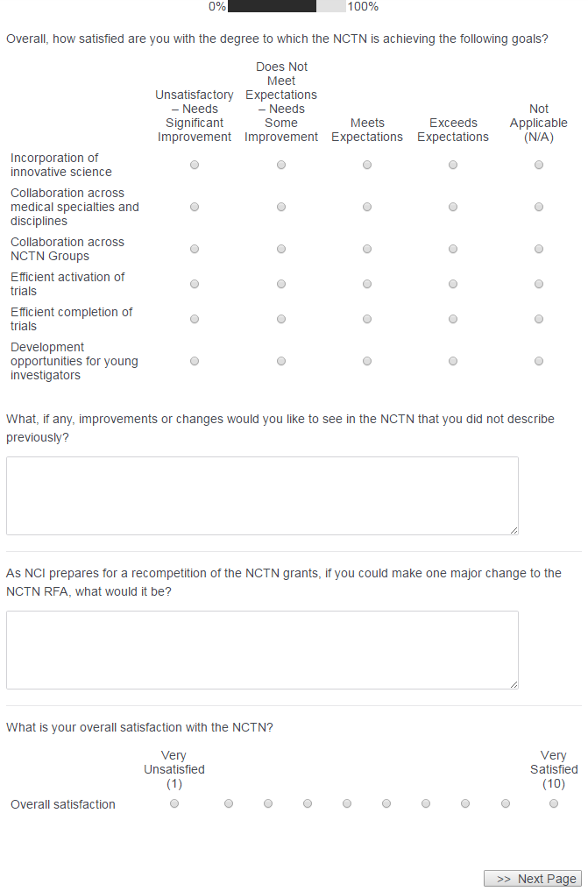This screenshot has height=891, width=588.
Task: Choose Not Applicable for Incorporation of innovative science
Action: 539,165
